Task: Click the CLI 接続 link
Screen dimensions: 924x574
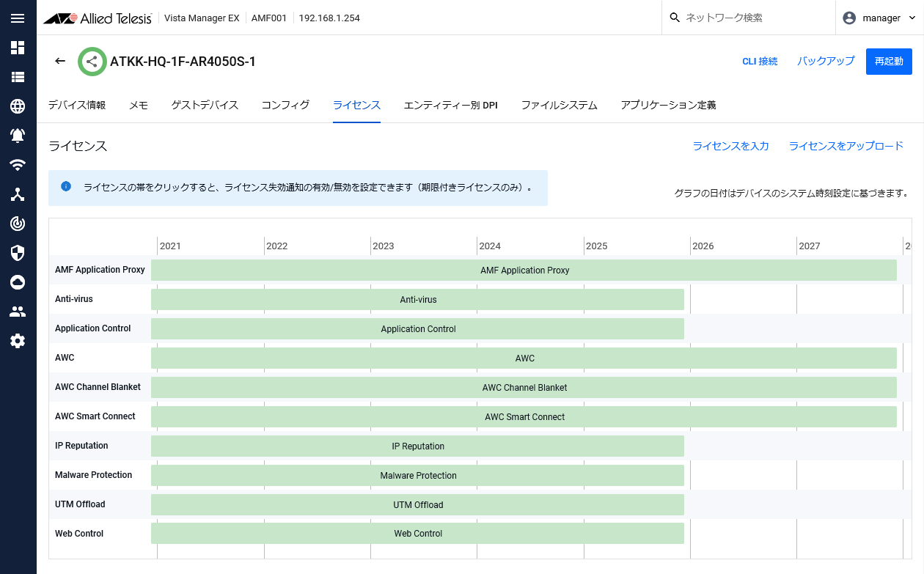Action: [760, 62]
